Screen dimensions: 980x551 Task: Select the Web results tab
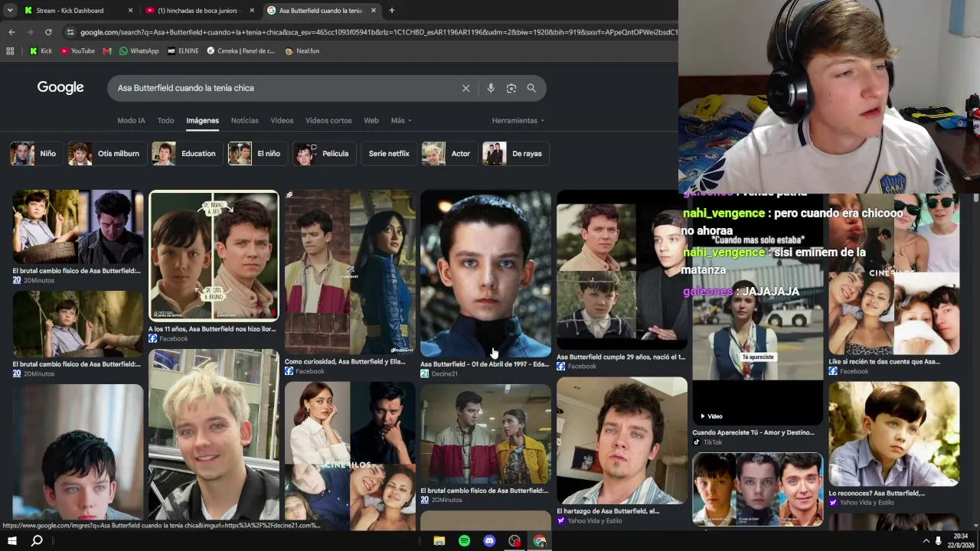pos(371,121)
